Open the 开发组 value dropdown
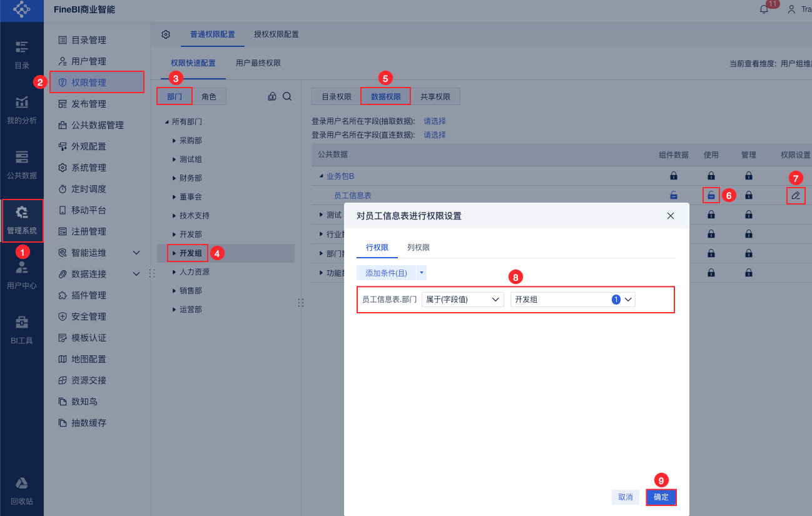812x516 pixels. 573,300
